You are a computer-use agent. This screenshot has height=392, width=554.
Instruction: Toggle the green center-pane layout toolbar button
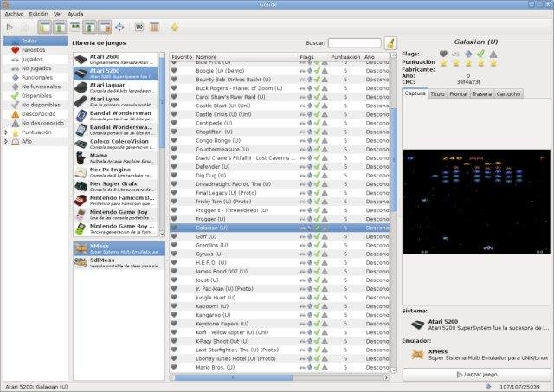pyautogui.click(x=60, y=27)
